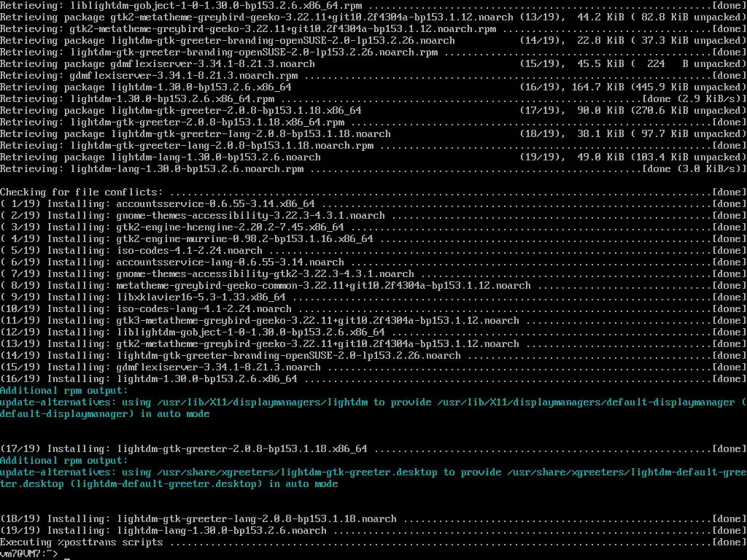Select 'default-displaymanager) in auto mode' continuation line
This screenshot has height=560, width=747.
(x=105, y=414)
